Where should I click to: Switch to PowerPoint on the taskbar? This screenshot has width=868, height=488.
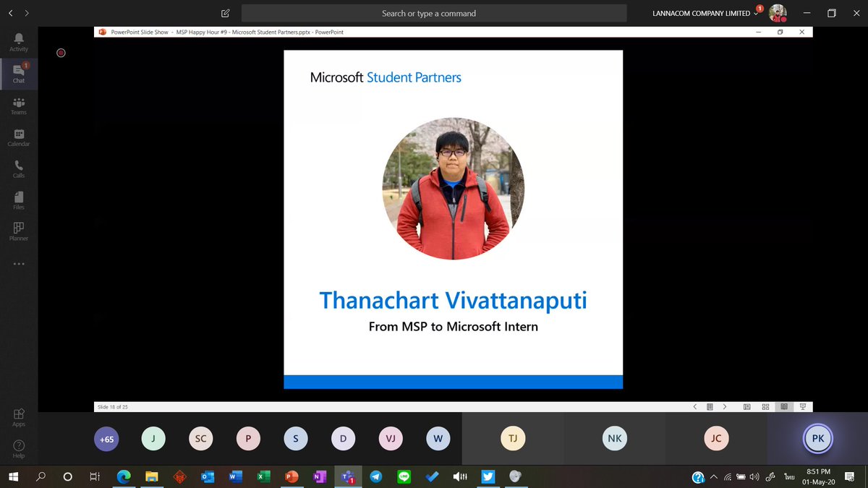(x=292, y=476)
